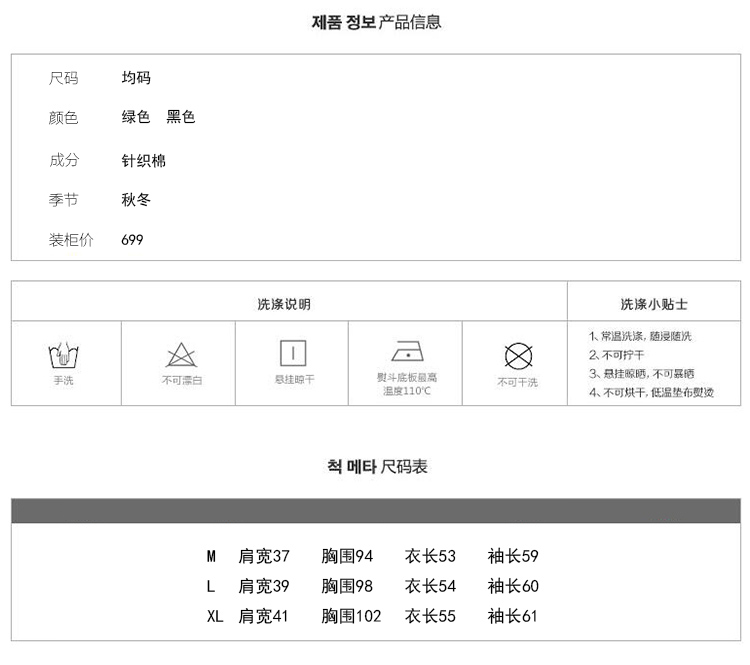Click the 洗涤说明 header cell
Screen dimensions: 750x665
289,303
